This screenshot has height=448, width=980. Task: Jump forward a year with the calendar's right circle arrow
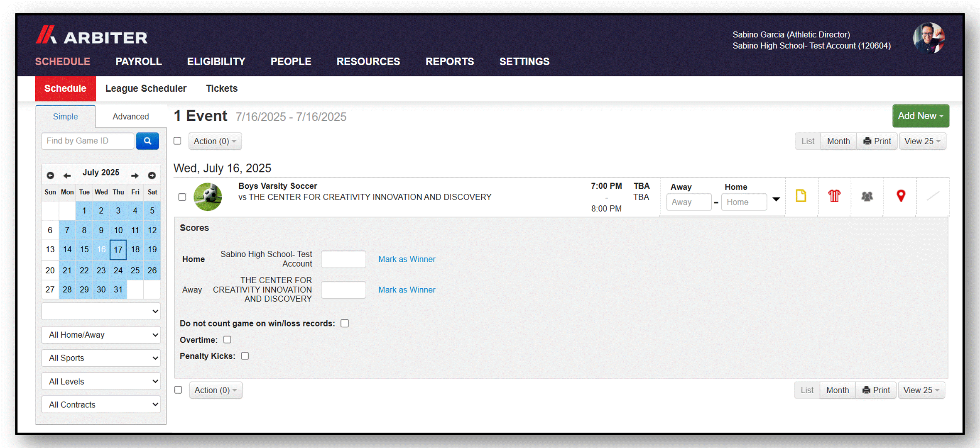click(152, 175)
